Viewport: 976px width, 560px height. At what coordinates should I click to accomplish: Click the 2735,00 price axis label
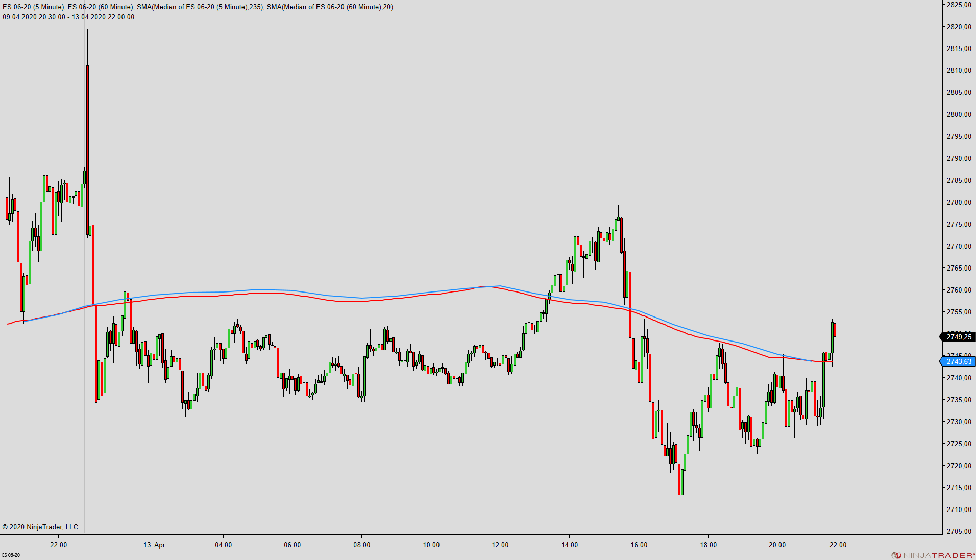point(959,400)
